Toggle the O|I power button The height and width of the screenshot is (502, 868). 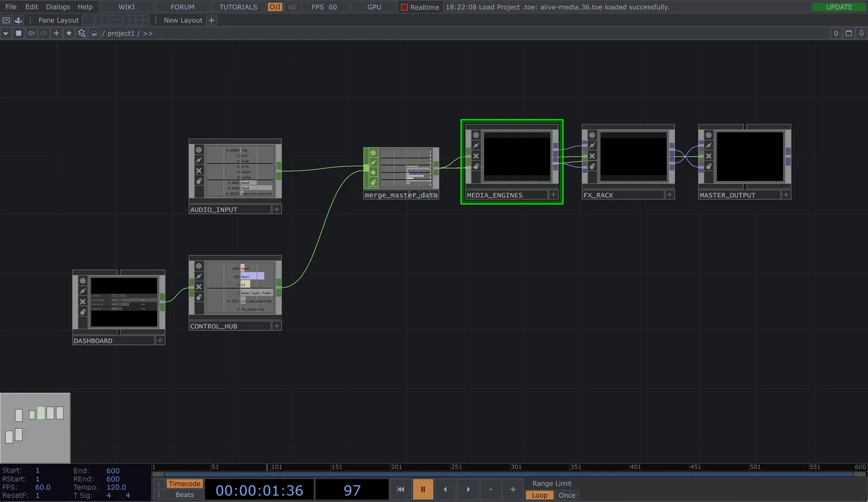point(275,7)
